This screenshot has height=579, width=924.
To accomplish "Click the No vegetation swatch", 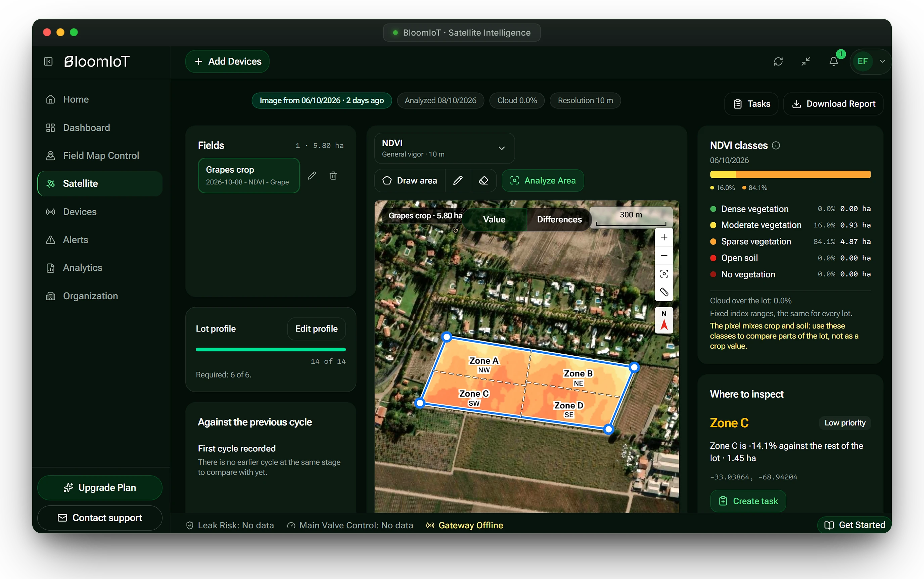I will (x=713, y=274).
